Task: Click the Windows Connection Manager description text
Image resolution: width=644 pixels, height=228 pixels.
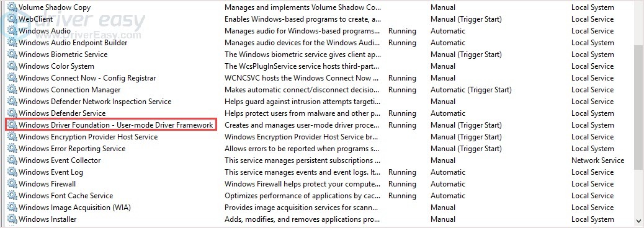Action: (302, 90)
